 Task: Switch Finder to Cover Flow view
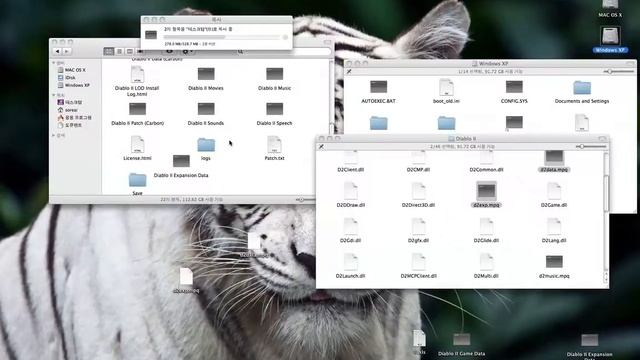pyautogui.click(x=139, y=51)
